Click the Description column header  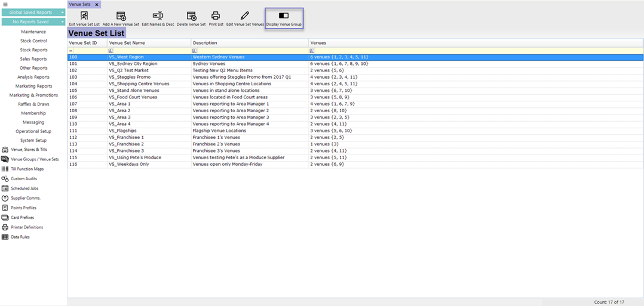(249, 43)
